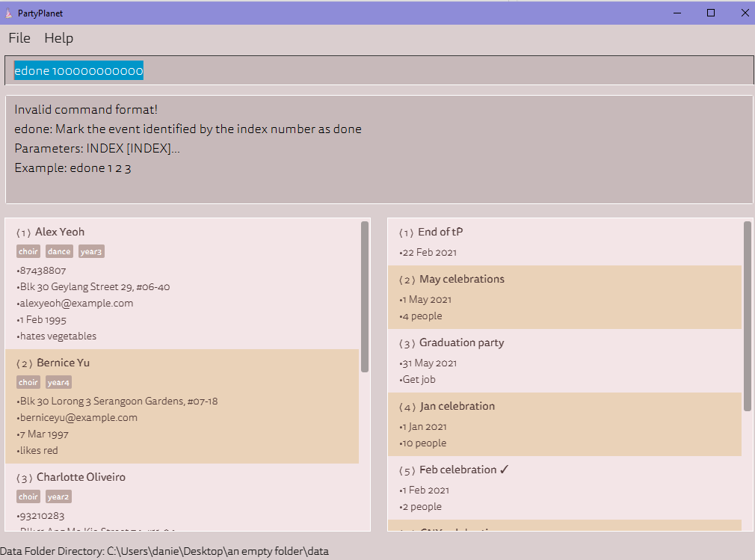Click Bernice Yu's choir tag
The height and width of the screenshot is (560, 755).
28,382
